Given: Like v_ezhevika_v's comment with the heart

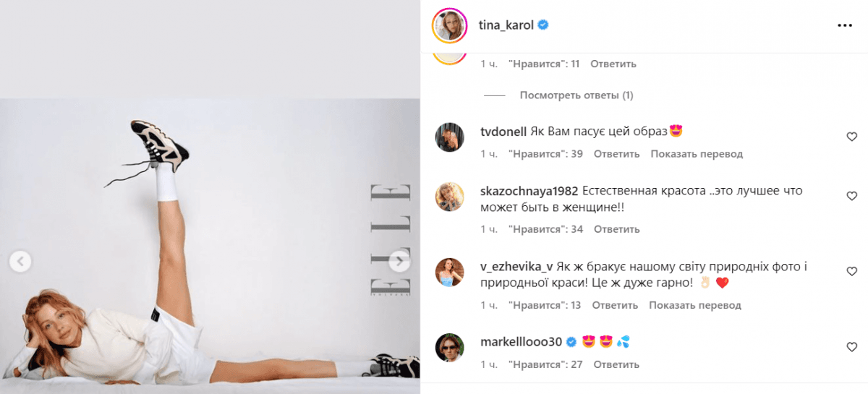Looking at the screenshot, I should coord(851,271).
